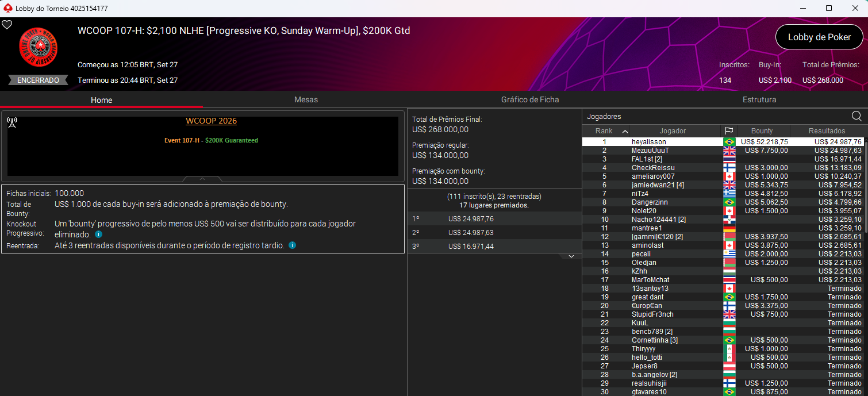Select player kZhh
The height and width of the screenshot is (396, 868).
coord(723,271)
